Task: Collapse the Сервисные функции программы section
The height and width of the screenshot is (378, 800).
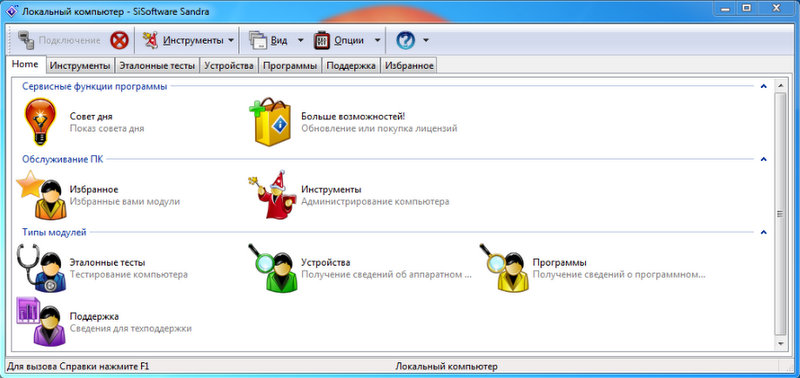Action: [763, 87]
